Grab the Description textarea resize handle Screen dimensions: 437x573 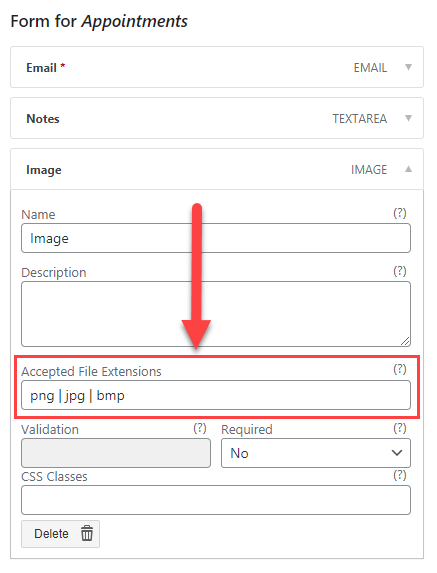point(405,341)
